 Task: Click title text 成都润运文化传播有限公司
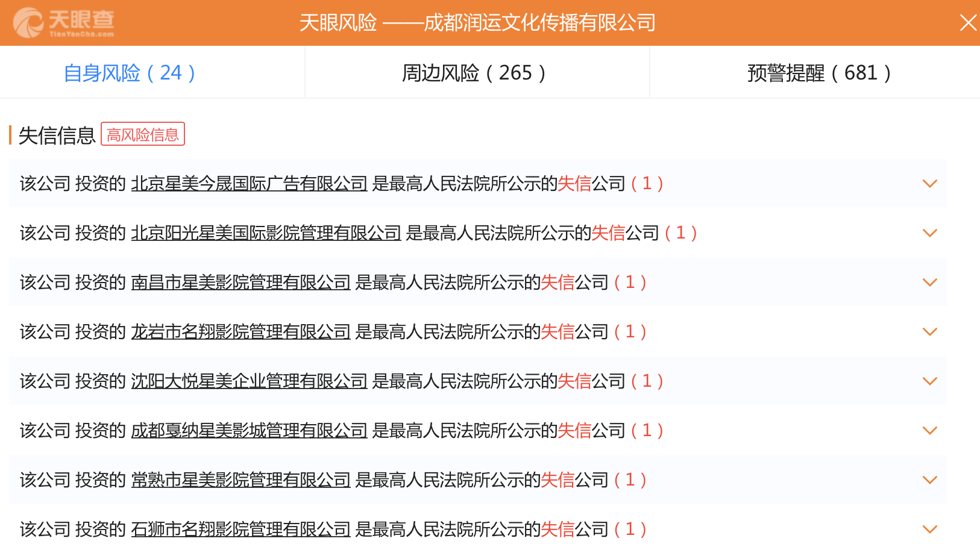click(540, 23)
